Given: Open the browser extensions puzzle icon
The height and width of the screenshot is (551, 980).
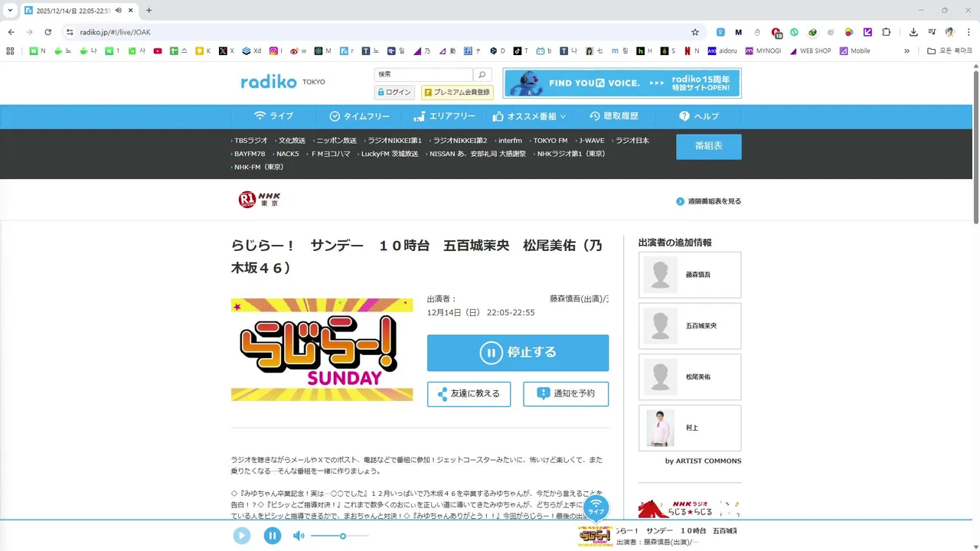Looking at the screenshot, I should [x=887, y=32].
